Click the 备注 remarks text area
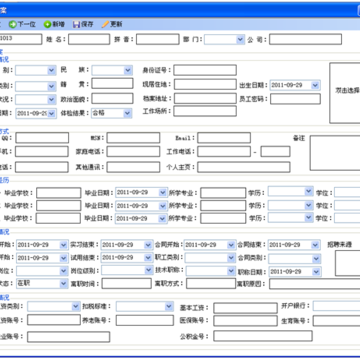This screenshot has width=360, height=360. pos(335,153)
